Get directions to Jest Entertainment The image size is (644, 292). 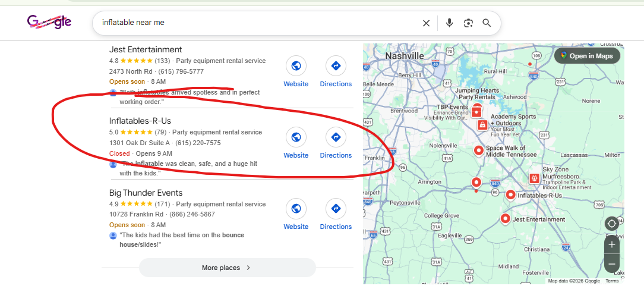336,66
